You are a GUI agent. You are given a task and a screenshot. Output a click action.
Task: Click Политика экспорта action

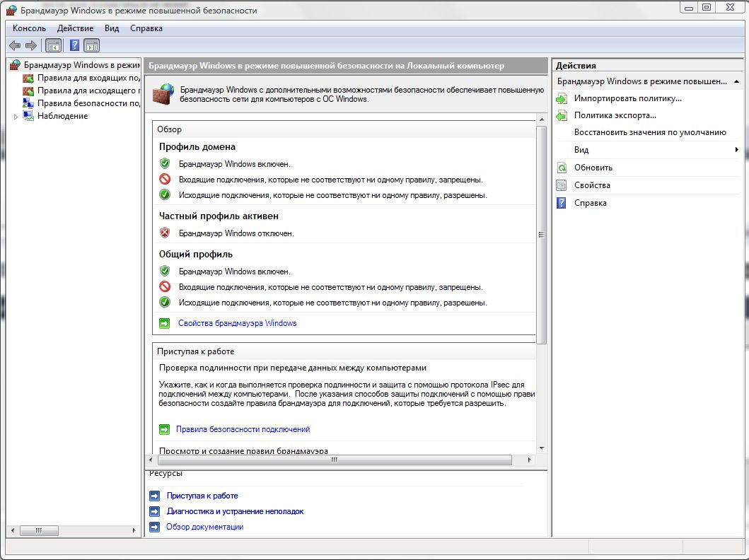coord(615,115)
